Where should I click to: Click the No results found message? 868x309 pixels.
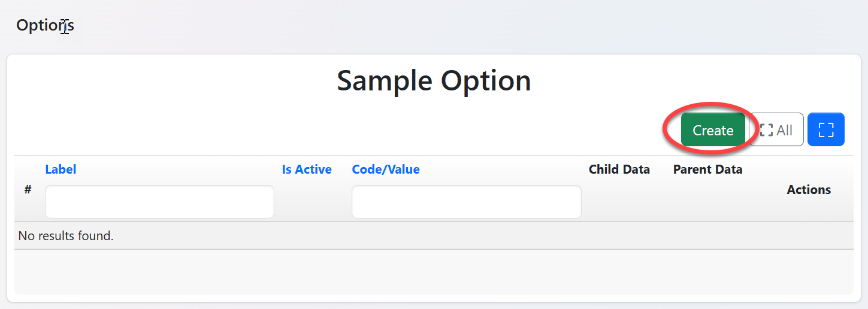[x=66, y=236]
